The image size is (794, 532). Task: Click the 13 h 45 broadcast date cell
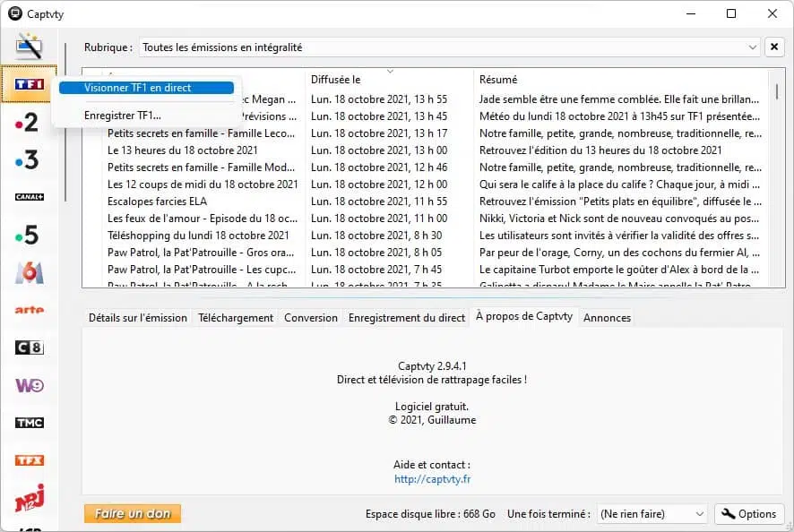(x=379, y=116)
